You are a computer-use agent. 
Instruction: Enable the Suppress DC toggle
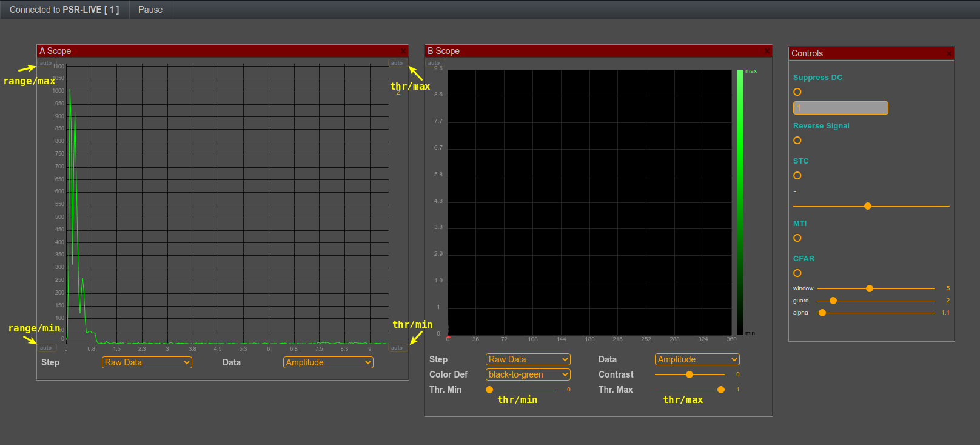[797, 92]
